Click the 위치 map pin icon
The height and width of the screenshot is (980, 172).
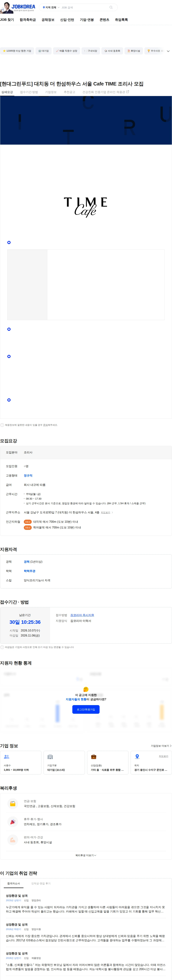(x=137, y=757)
